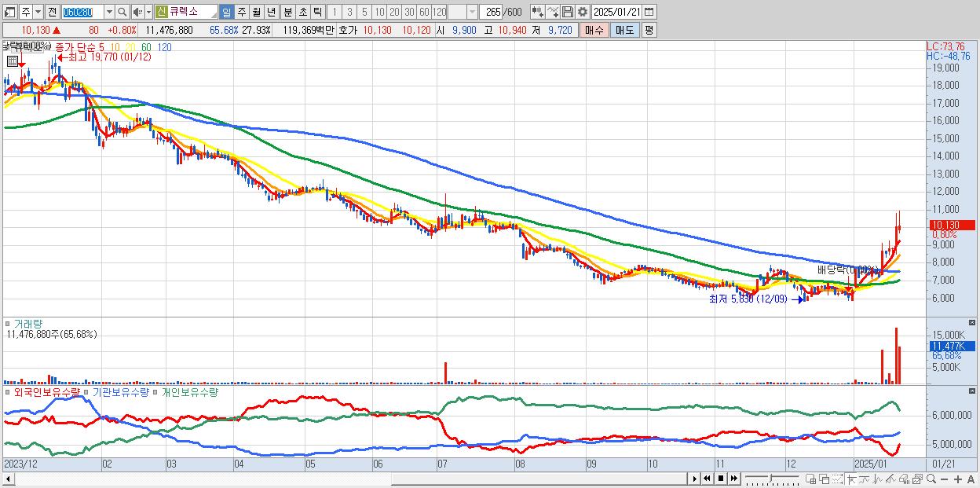Click the 종가 단순 moving average legend

77,47
